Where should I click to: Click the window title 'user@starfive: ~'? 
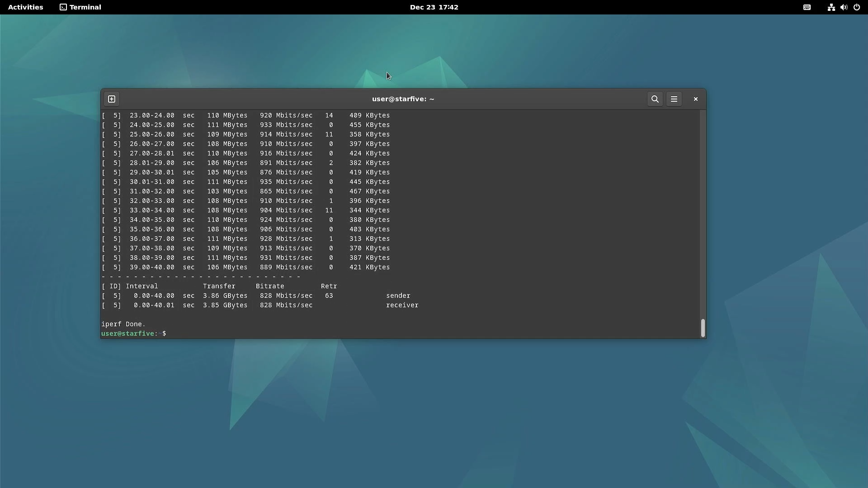tap(403, 99)
